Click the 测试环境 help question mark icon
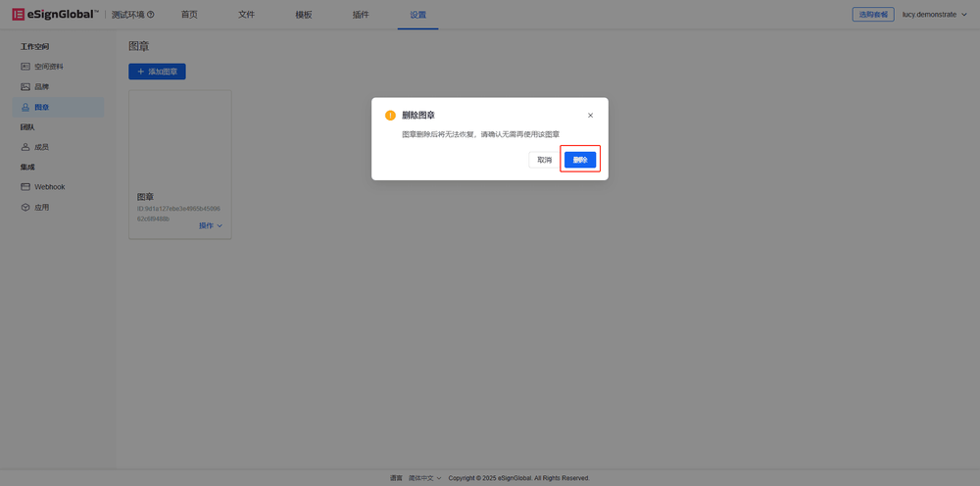The image size is (980, 486). pyautogui.click(x=150, y=15)
